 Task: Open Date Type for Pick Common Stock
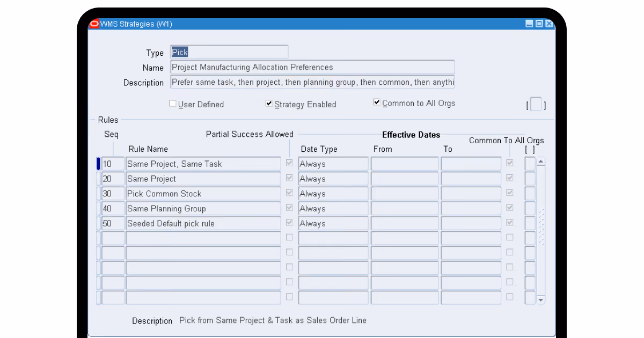pos(333,194)
